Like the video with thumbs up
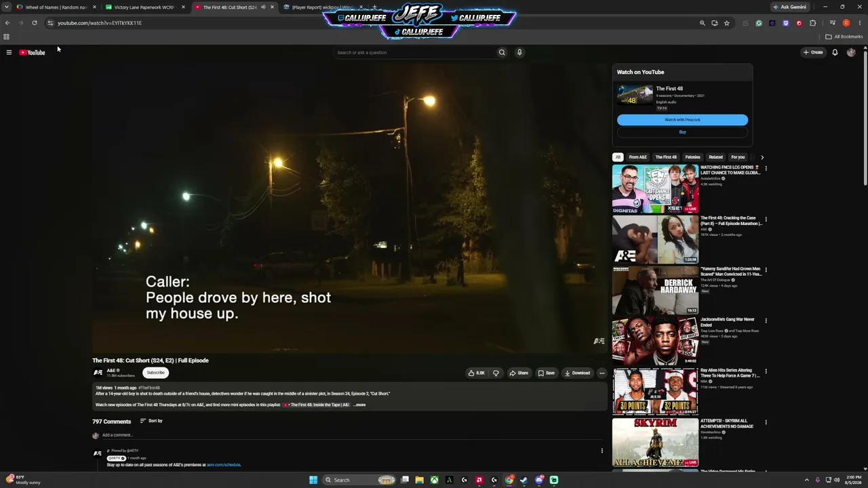The height and width of the screenshot is (488, 868). (x=476, y=373)
